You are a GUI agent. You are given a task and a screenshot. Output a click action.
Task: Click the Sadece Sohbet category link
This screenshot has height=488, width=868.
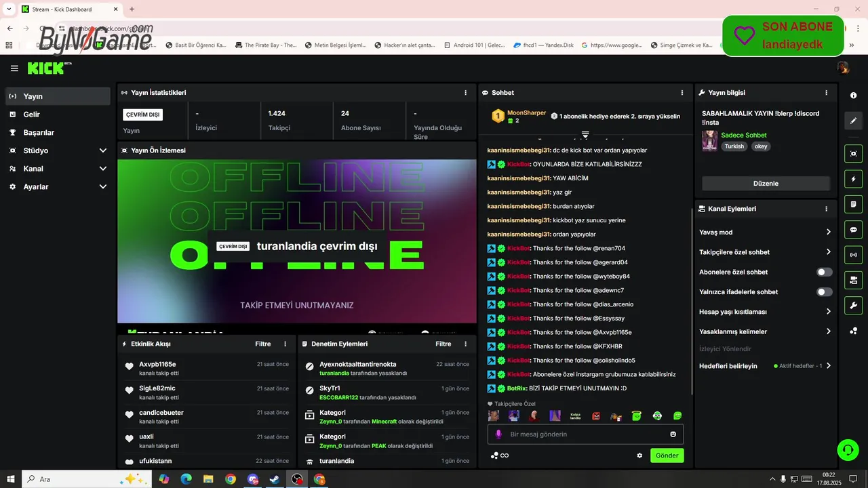pyautogui.click(x=744, y=136)
